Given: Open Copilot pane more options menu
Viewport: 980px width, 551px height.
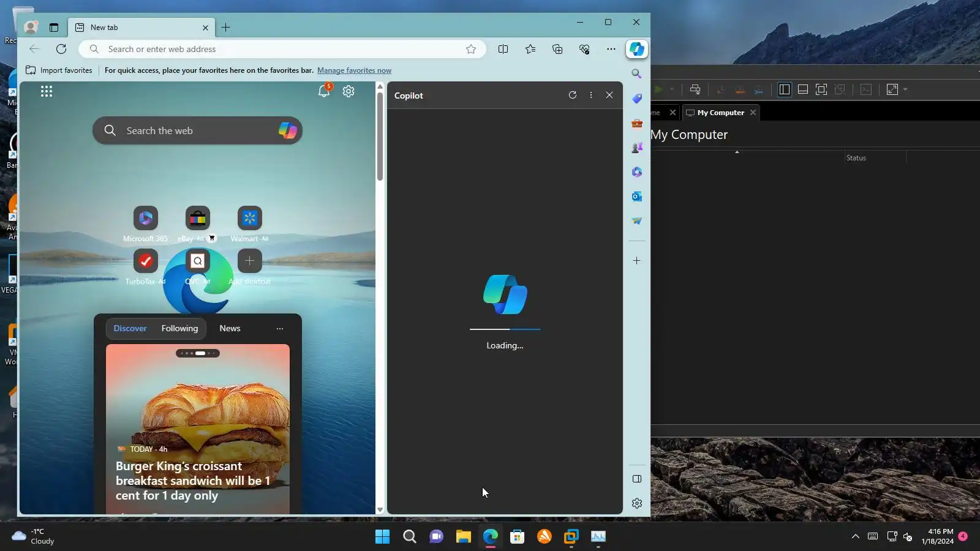Looking at the screenshot, I should click(x=591, y=95).
